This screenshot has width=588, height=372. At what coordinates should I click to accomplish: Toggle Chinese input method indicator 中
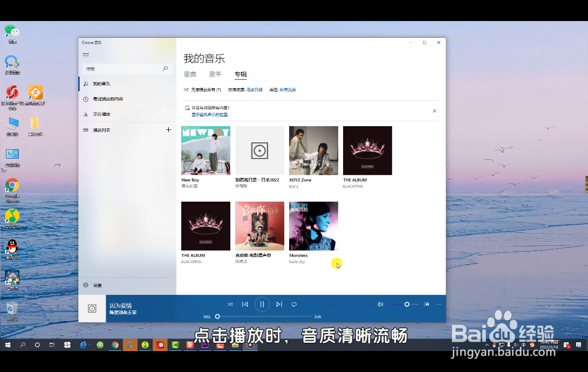pos(523,345)
